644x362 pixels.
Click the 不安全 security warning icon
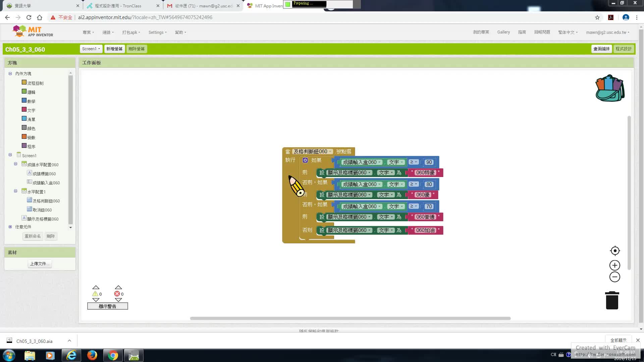pos(53,17)
